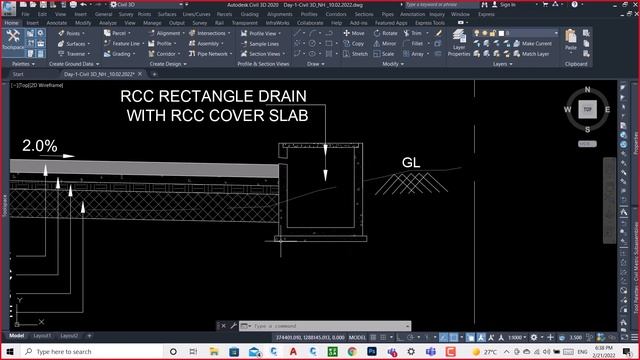
Task: Select the Move tool
Action: pos(354,33)
